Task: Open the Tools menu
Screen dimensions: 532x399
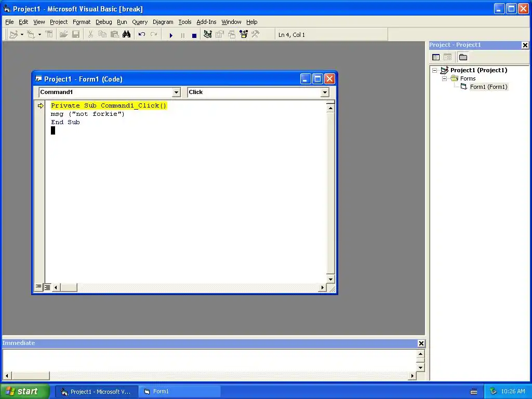Action: click(185, 22)
